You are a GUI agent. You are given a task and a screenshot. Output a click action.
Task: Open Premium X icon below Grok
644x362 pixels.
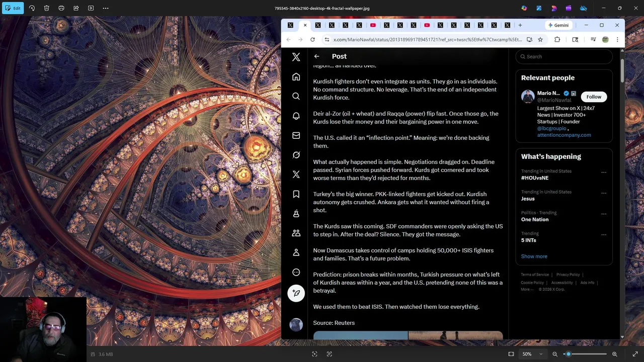click(x=296, y=174)
